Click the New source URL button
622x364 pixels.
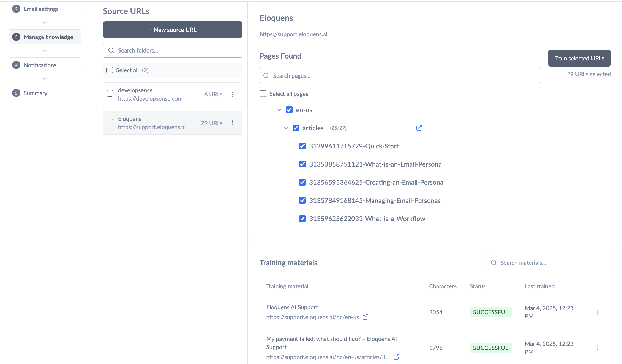click(x=173, y=30)
